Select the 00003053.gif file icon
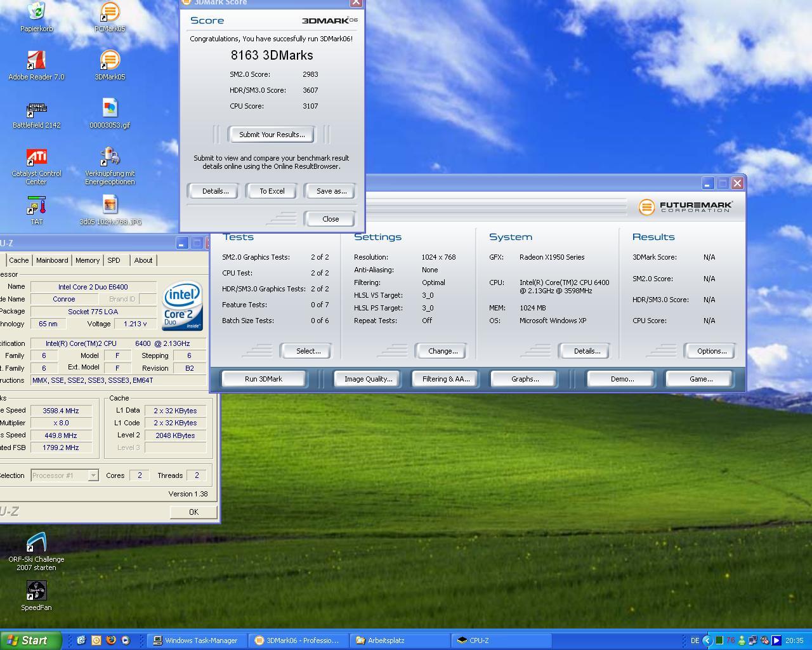 pos(110,113)
